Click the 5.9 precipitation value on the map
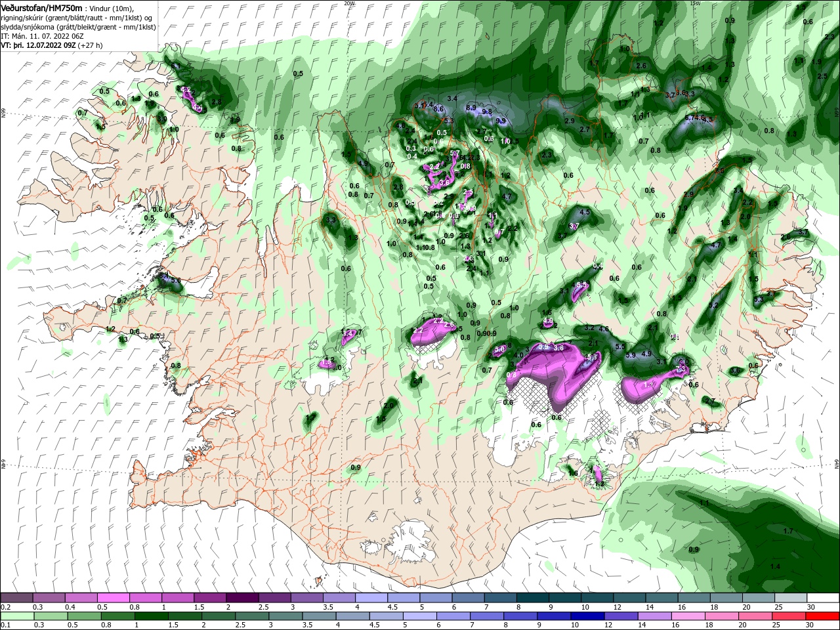The height and width of the screenshot is (630, 840). coord(631,355)
